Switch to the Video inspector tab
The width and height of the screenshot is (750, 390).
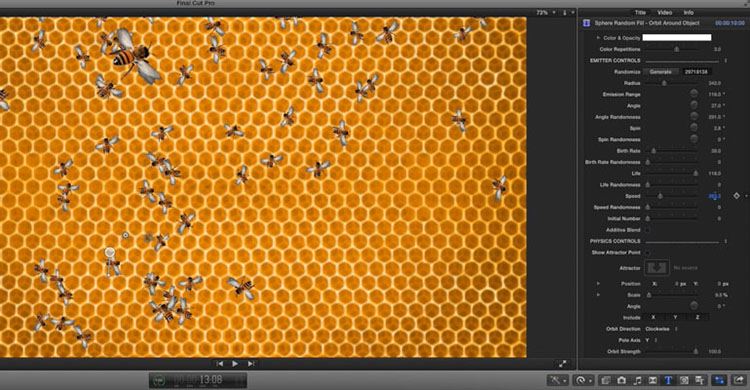click(x=664, y=12)
